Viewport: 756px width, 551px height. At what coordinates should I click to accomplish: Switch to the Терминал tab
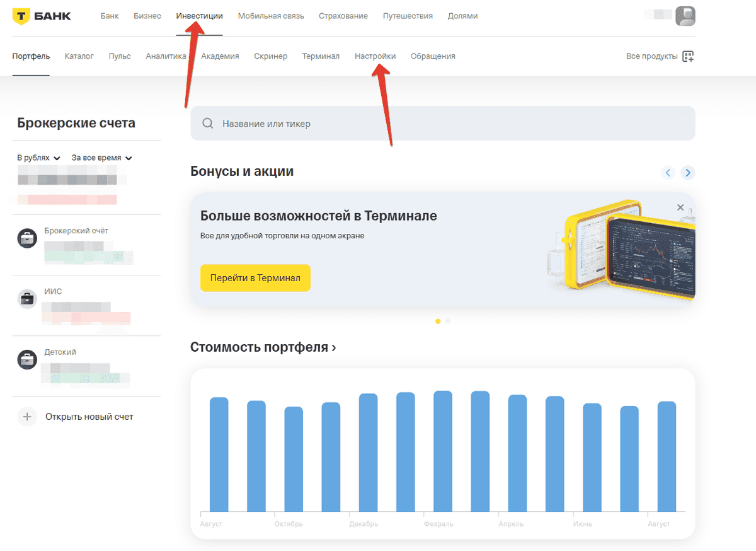[x=321, y=56]
